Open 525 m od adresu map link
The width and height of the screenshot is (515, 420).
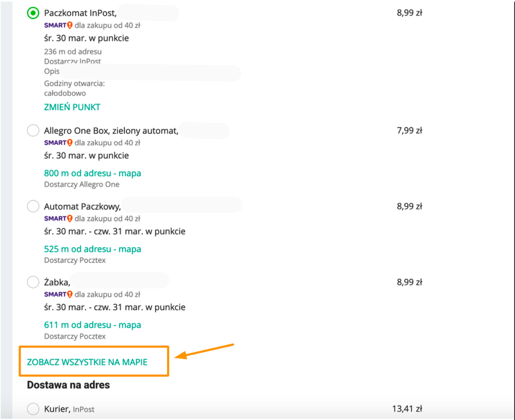coord(92,249)
